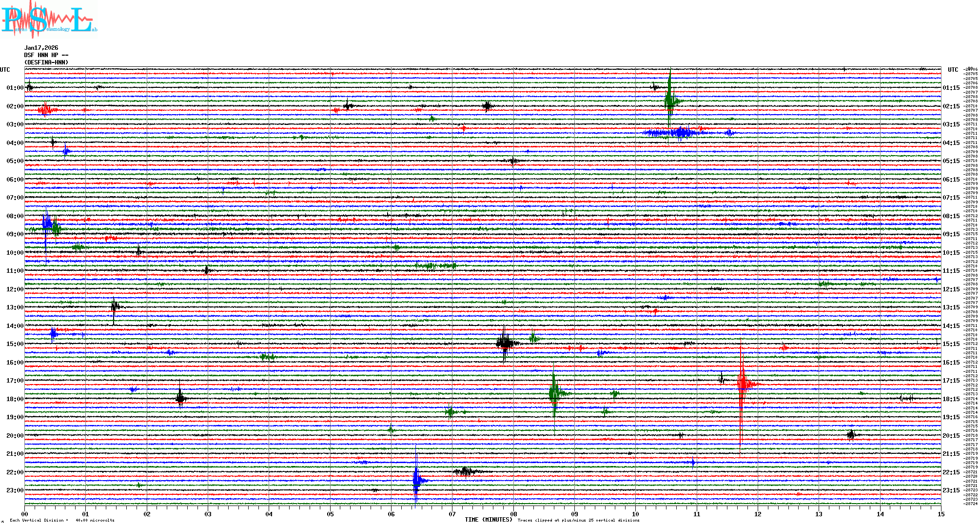
Task: Click the large red spike event near 17:15
Action: [742, 385]
